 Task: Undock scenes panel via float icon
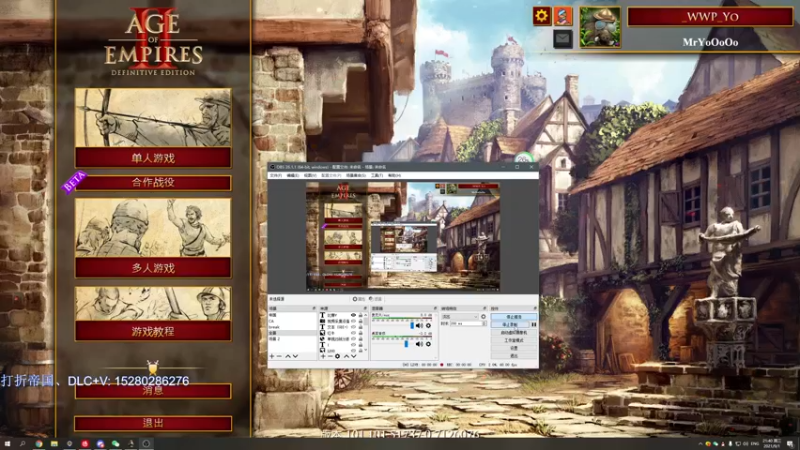pos(314,308)
